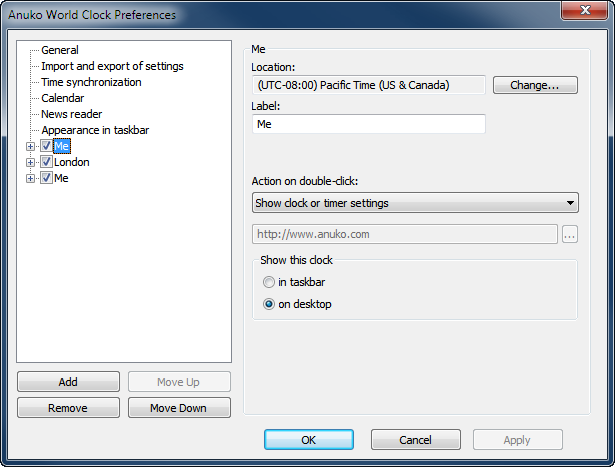The width and height of the screenshot is (615, 467).
Task: Select General in the settings tree
Action: tap(60, 50)
